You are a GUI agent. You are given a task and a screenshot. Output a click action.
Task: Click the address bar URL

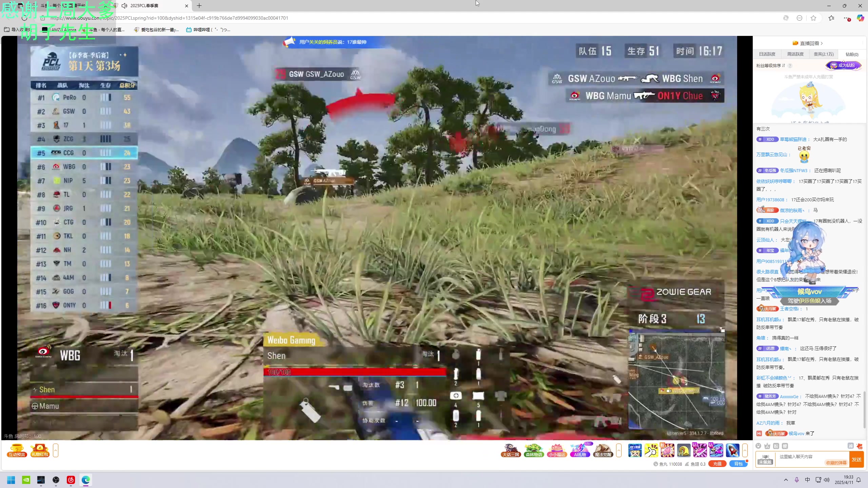point(169,18)
